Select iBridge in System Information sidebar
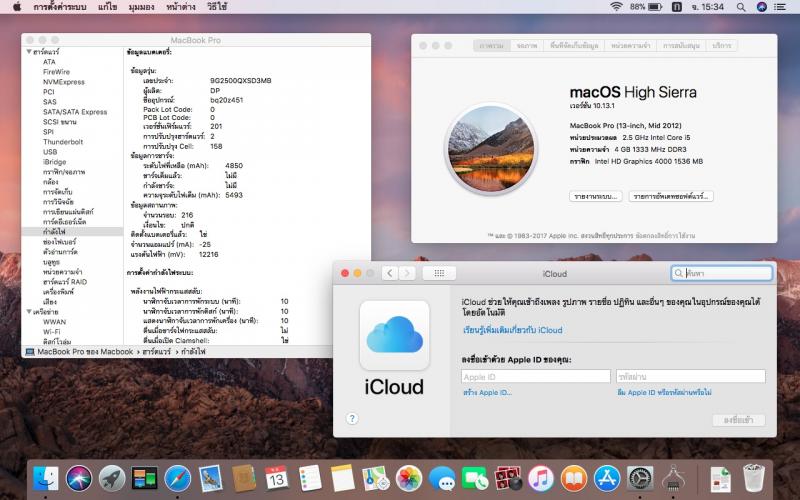 coord(55,162)
